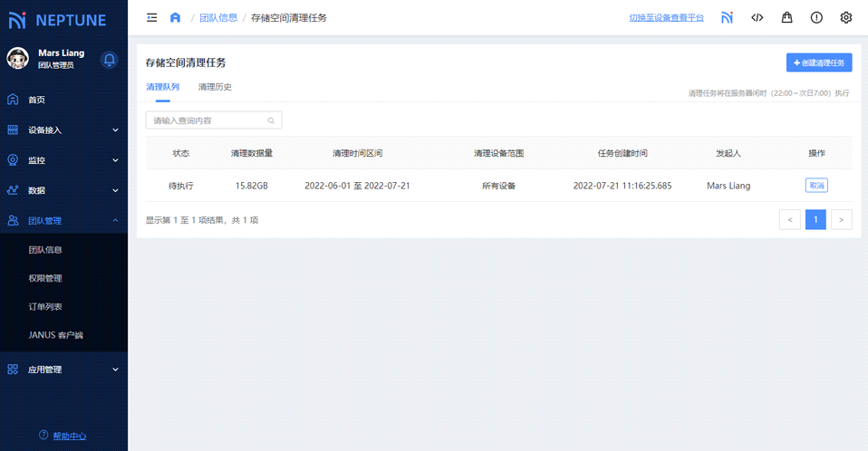Open the 切换至设备查看平台 link
Viewport: 868px width, 451px height.
pos(666,17)
